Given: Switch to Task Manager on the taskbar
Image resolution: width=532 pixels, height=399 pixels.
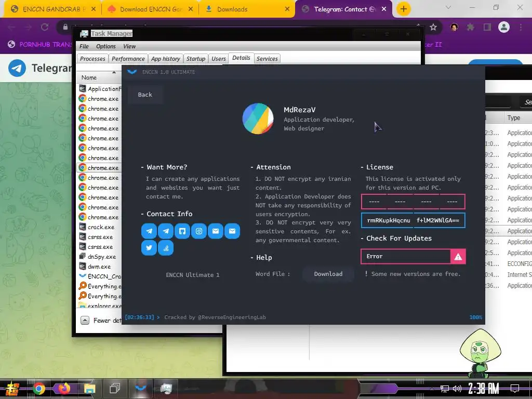Looking at the screenshot, I should pyautogui.click(x=166, y=388).
